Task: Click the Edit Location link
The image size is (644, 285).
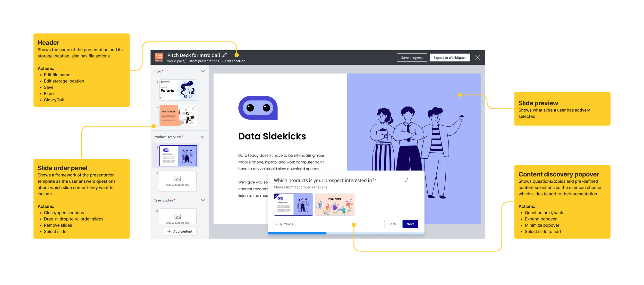Action: point(235,61)
